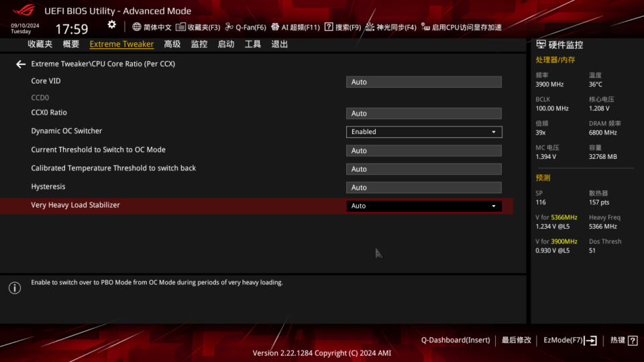Expand Very Heavy Load Stabilizer dropdown
The width and height of the screenshot is (644, 362).
pos(424,206)
